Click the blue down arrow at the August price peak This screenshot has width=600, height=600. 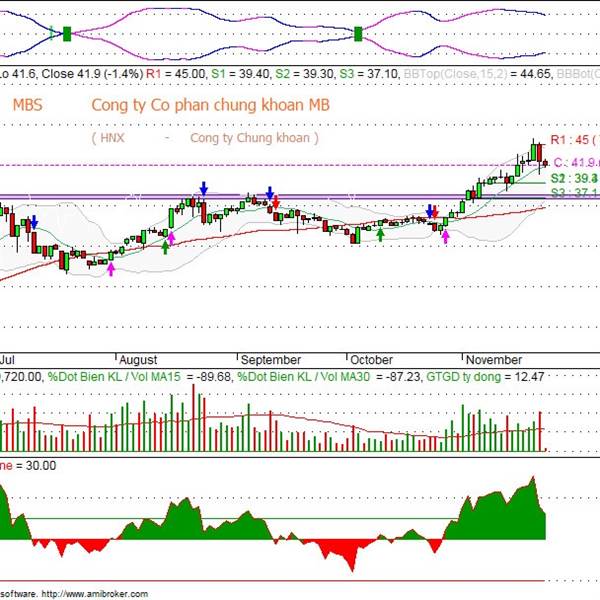coord(204,189)
